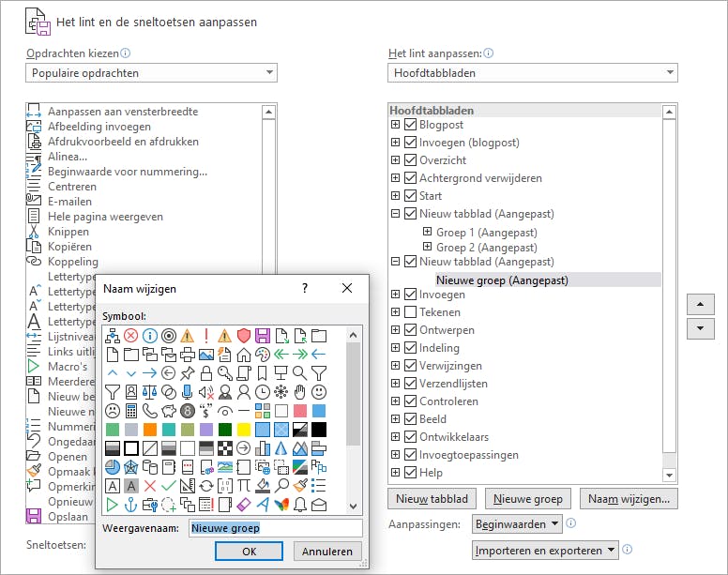This screenshot has height=575, width=728.
Task: Choose the pi symbol
Action: pyautogui.click(x=244, y=486)
